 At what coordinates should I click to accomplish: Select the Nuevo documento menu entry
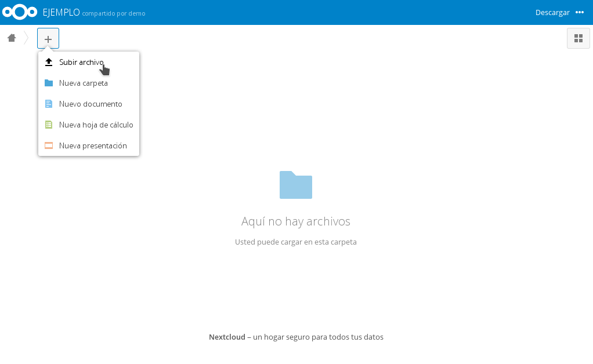pyautogui.click(x=89, y=104)
